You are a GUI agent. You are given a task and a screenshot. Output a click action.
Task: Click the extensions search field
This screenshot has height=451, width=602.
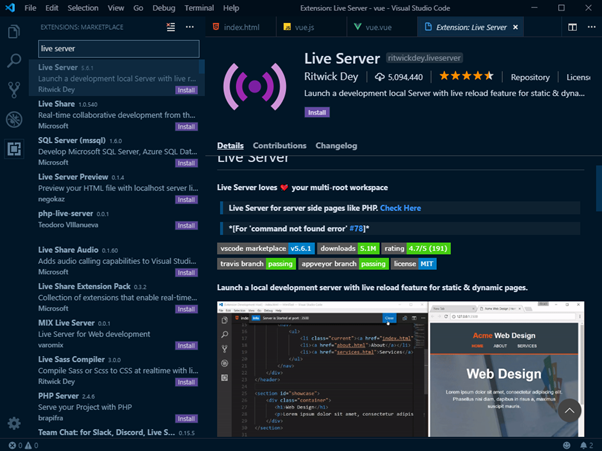119,49
